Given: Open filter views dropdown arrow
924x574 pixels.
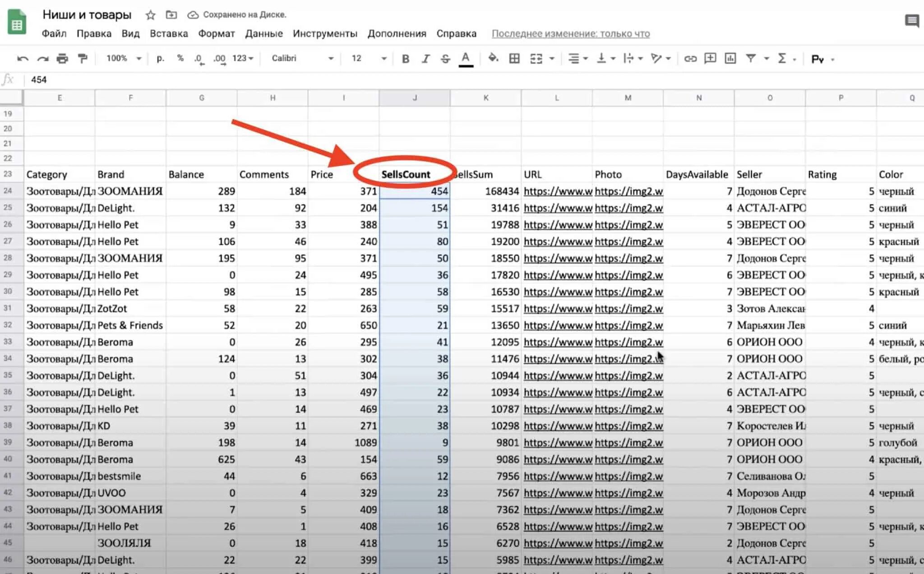Looking at the screenshot, I should [766, 59].
